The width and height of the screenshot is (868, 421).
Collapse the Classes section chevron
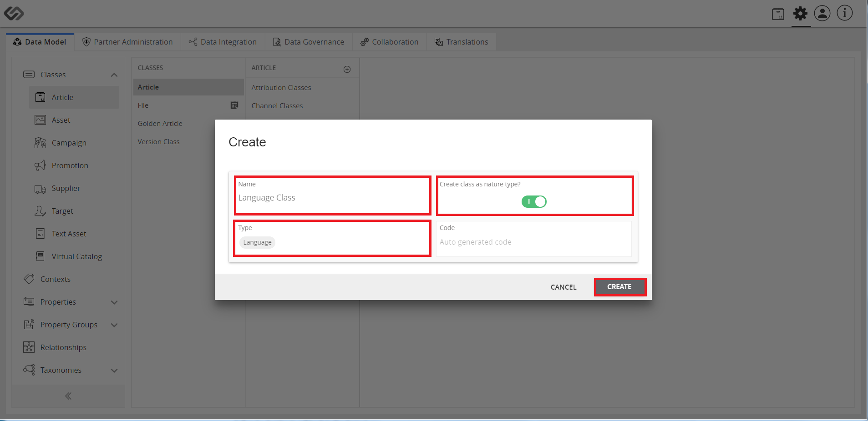[x=114, y=75]
